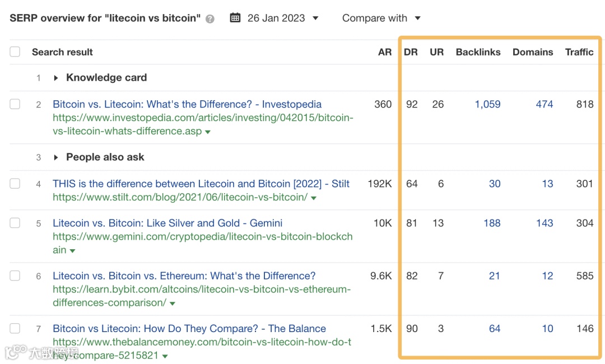
Task: View the 474 referring domains for Investopedia
Action: tap(544, 104)
